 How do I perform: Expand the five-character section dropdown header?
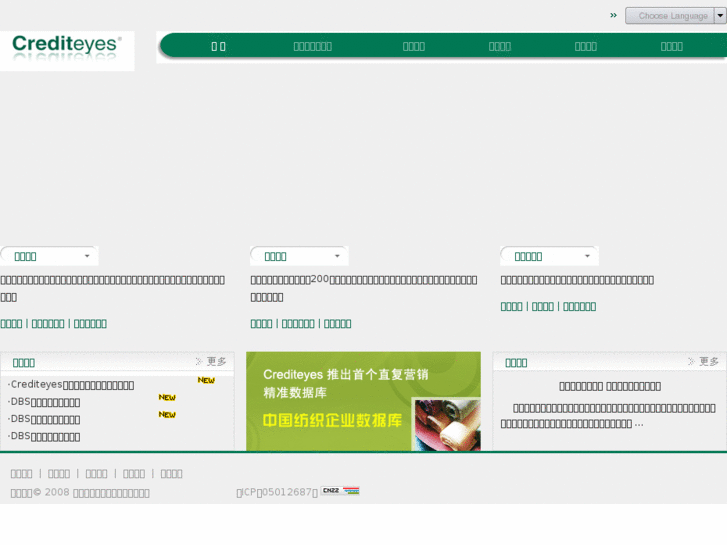549,256
